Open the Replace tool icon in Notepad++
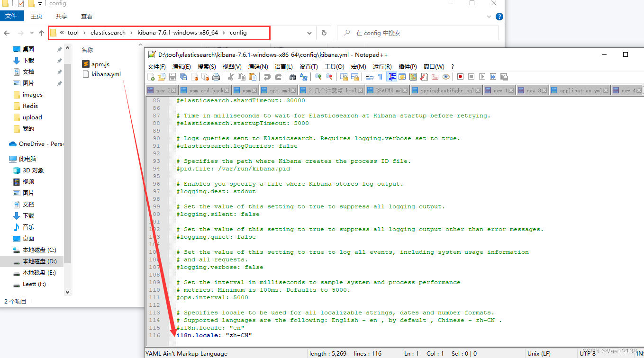Screen dimensions: 644x358 click(x=304, y=77)
